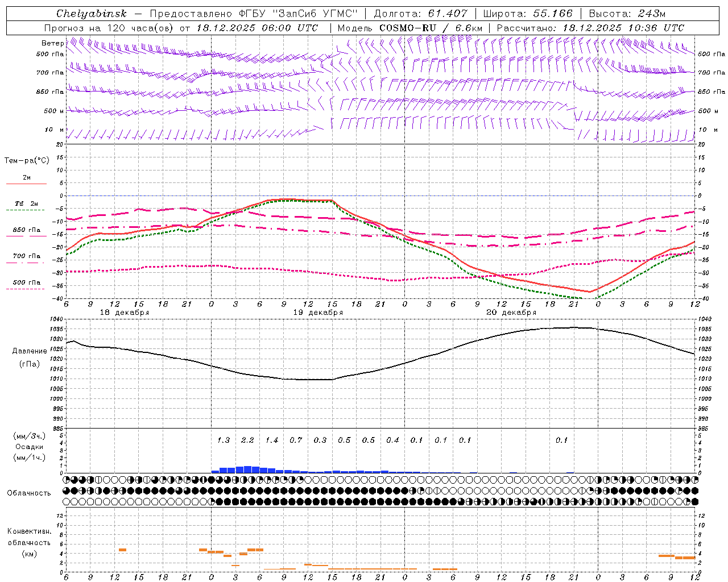Click the (гПа) pressure unit label

[x=30, y=364]
